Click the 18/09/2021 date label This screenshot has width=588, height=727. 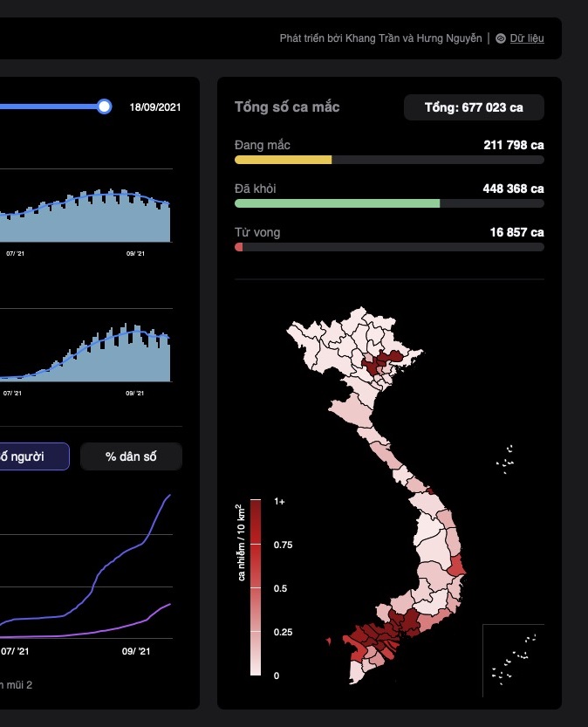click(155, 106)
